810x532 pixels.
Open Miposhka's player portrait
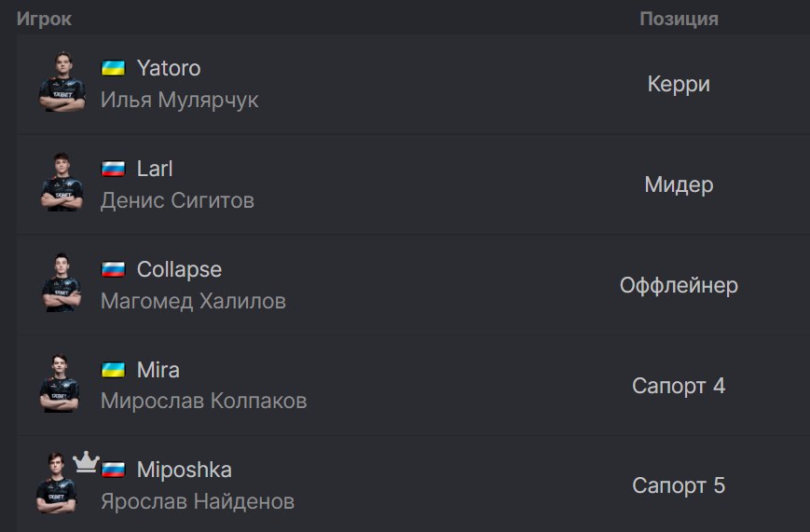[56, 483]
